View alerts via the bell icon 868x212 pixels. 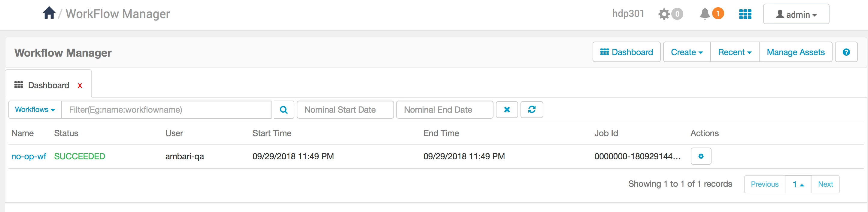coord(705,14)
